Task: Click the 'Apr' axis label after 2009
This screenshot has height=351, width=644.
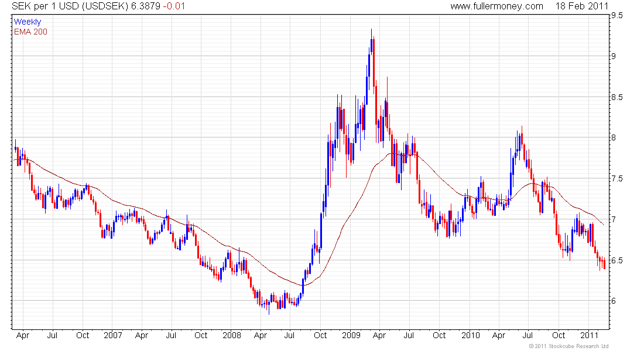Action: [x=379, y=336]
